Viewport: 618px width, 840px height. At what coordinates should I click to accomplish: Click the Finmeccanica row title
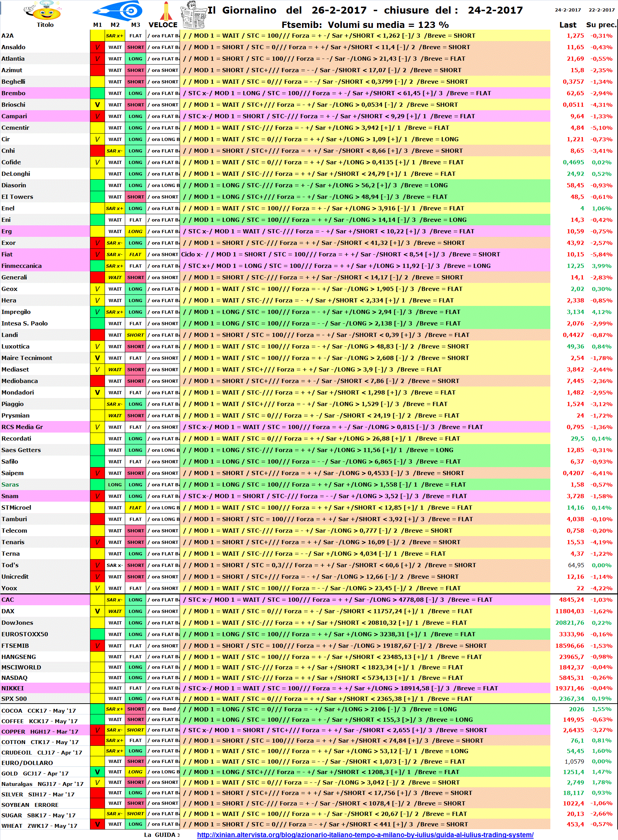coord(21,266)
